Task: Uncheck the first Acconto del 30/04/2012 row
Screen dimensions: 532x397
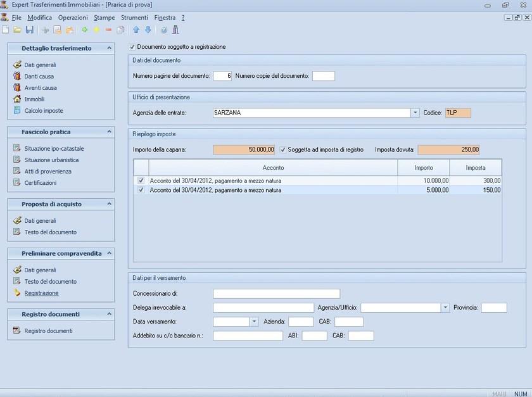Action: click(x=142, y=180)
